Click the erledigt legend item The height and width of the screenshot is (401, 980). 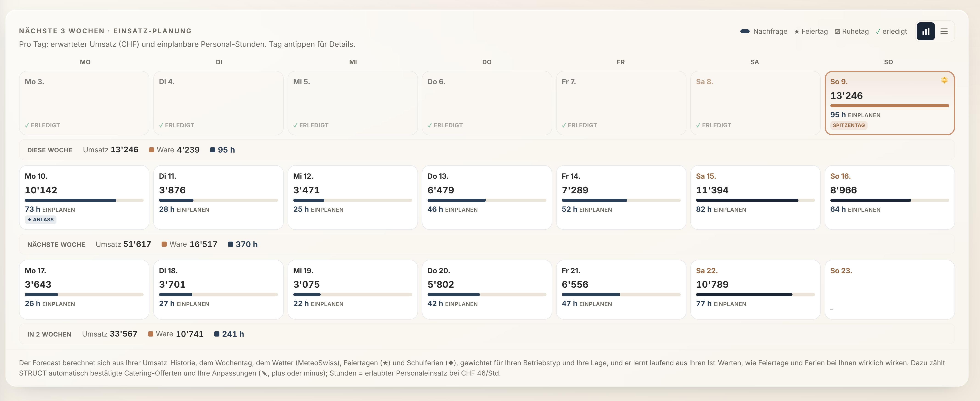891,31
